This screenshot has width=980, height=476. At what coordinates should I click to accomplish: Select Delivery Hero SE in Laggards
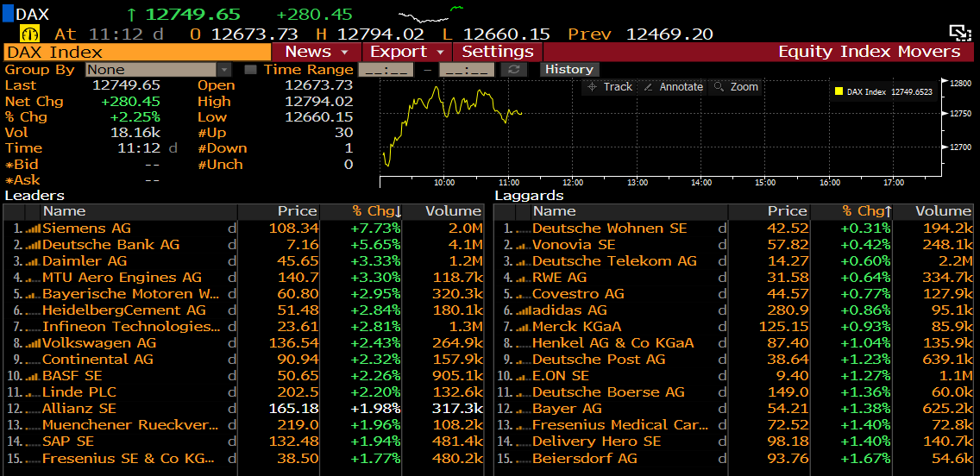point(597,442)
